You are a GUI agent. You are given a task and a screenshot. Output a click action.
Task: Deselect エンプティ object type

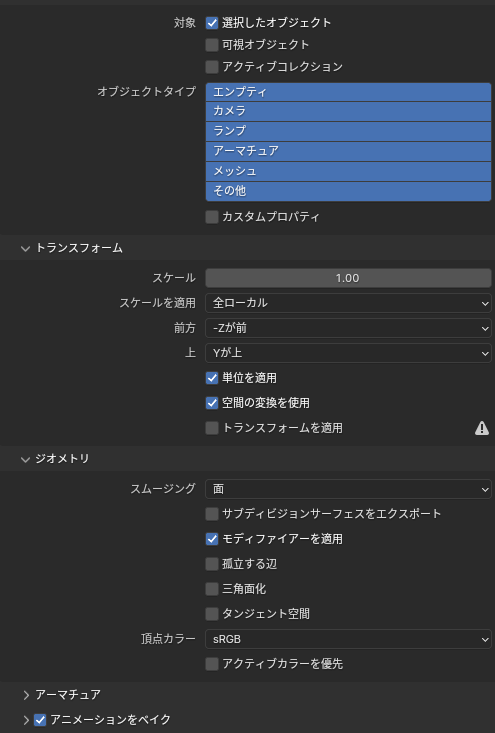coord(348,92)
